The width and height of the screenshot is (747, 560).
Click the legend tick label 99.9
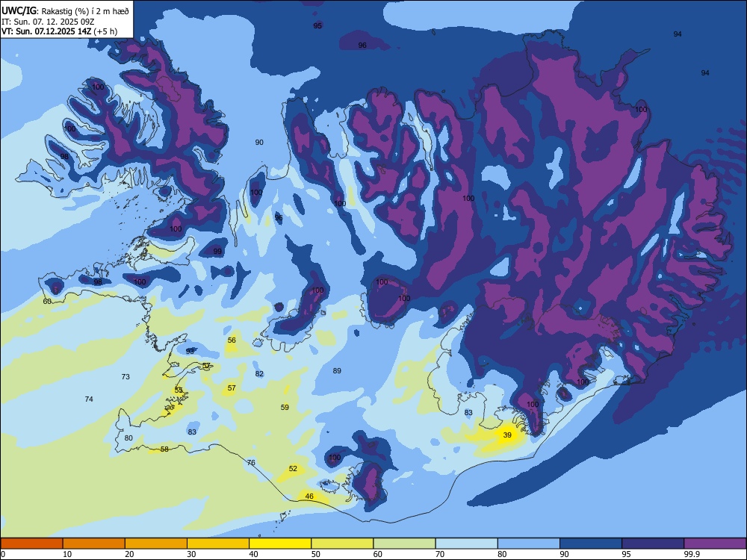(x=691, y=554)
